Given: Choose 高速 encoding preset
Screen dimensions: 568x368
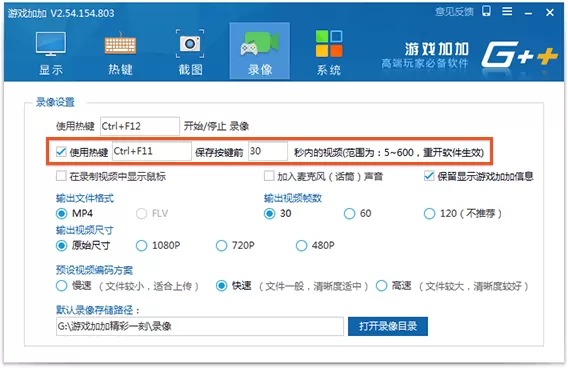Looking at the screenshot, I should coord(381,286).
